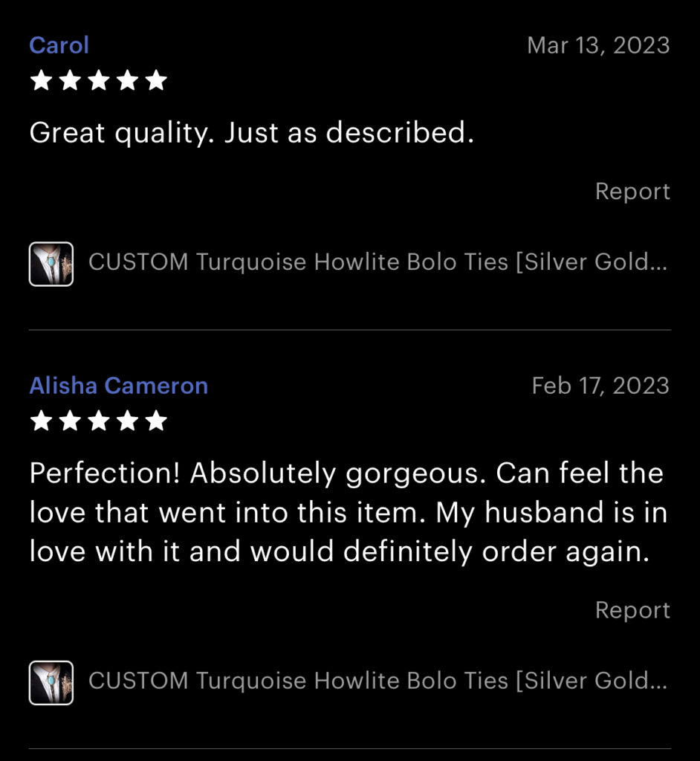The width and height of the screenshot is (700, 761).
Task: Click the fourth star in Alisha's rating
Action: (128, 421)
